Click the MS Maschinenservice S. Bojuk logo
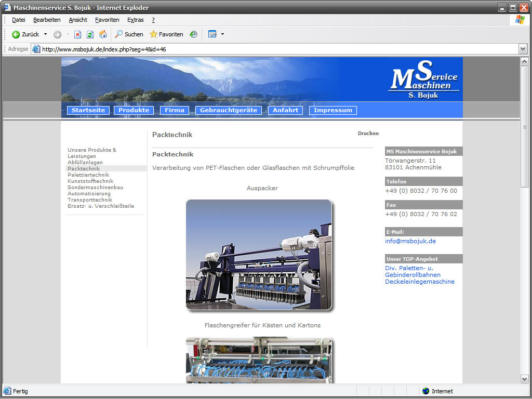Image resolution: width=532 pixels, height=399 pixels. click(x=424, y=79)
